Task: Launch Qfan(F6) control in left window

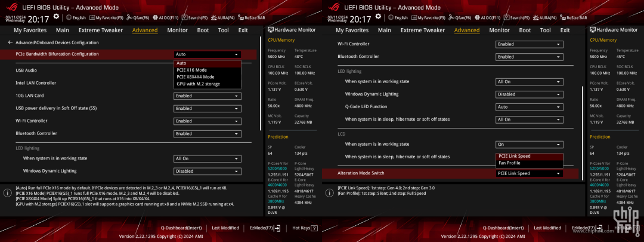Action: [138, 18]
